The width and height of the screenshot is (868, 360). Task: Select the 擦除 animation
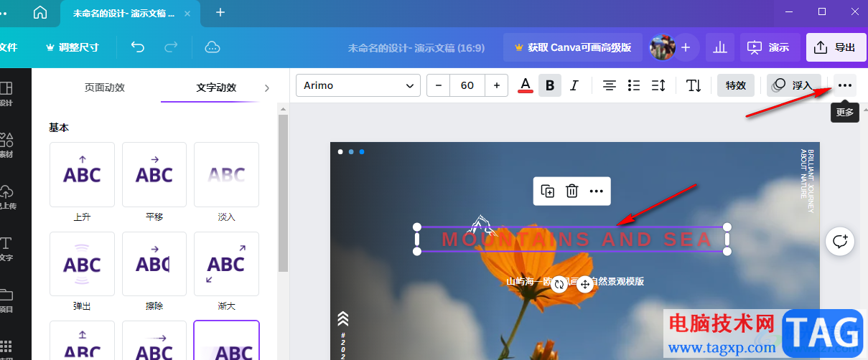(154, 264)
